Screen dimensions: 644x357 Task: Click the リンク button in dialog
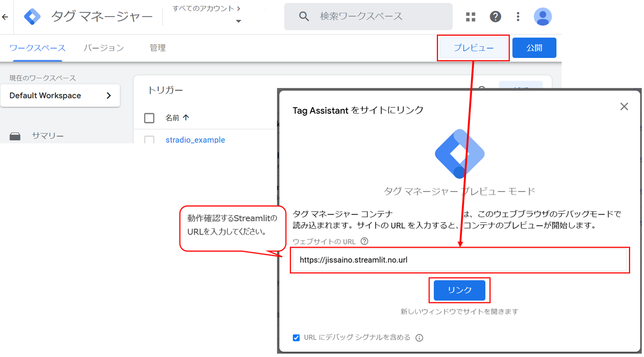pyautogui.click(x=459, y=290)
